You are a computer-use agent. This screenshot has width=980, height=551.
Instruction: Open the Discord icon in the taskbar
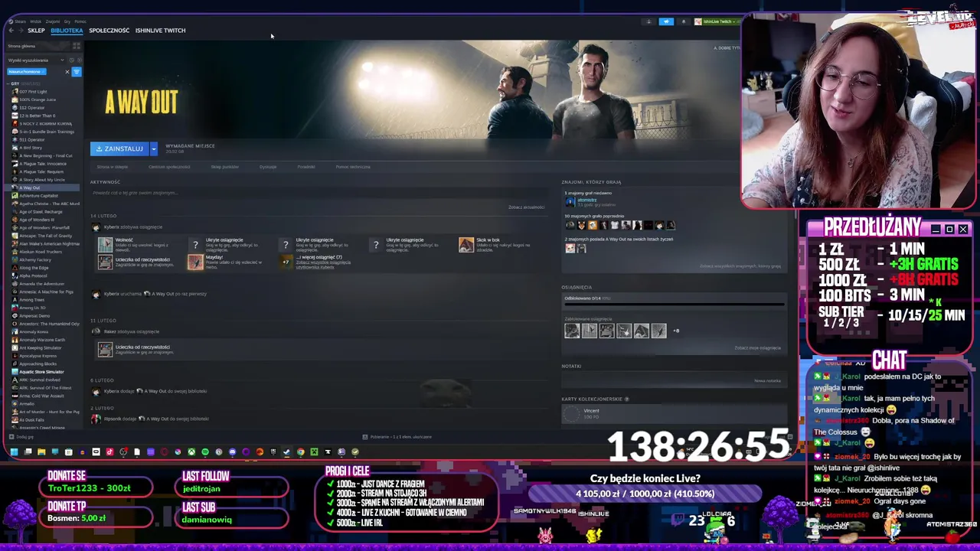[233, 452]
